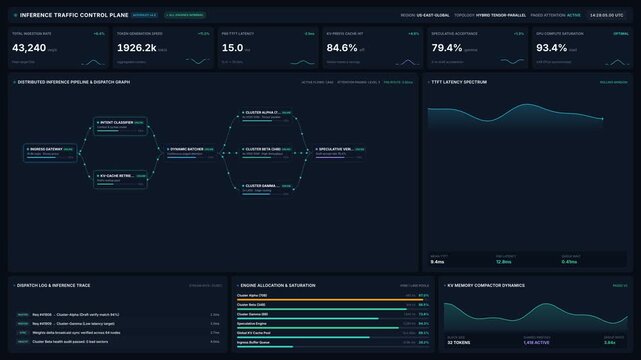Select the Cluster Beta (Q4B) node in the graph
This screenshot has width=641, height=360.
(x=267, y=152)
